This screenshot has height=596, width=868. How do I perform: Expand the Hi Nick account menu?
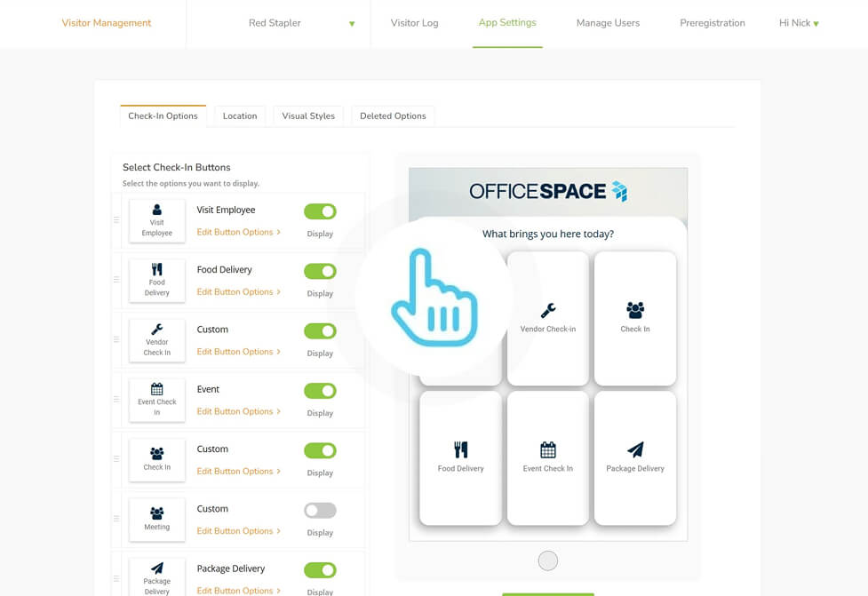click(798, 22)
